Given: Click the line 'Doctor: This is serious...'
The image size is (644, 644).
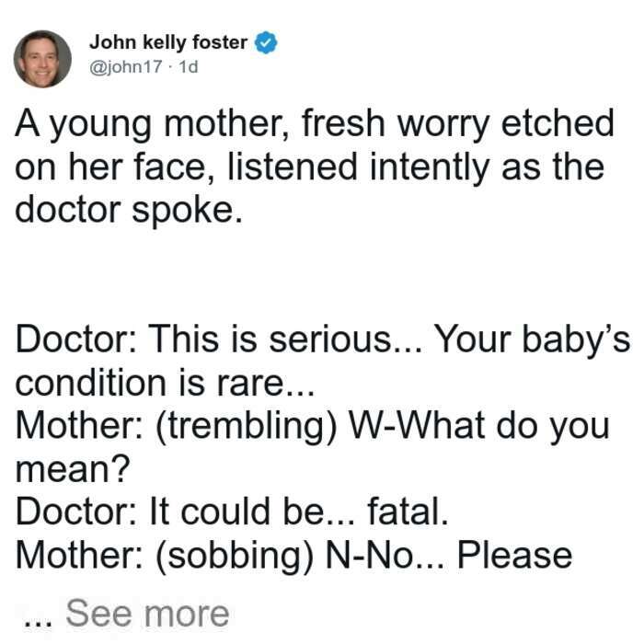Looking at the screenshot, I should click(219, 339).
